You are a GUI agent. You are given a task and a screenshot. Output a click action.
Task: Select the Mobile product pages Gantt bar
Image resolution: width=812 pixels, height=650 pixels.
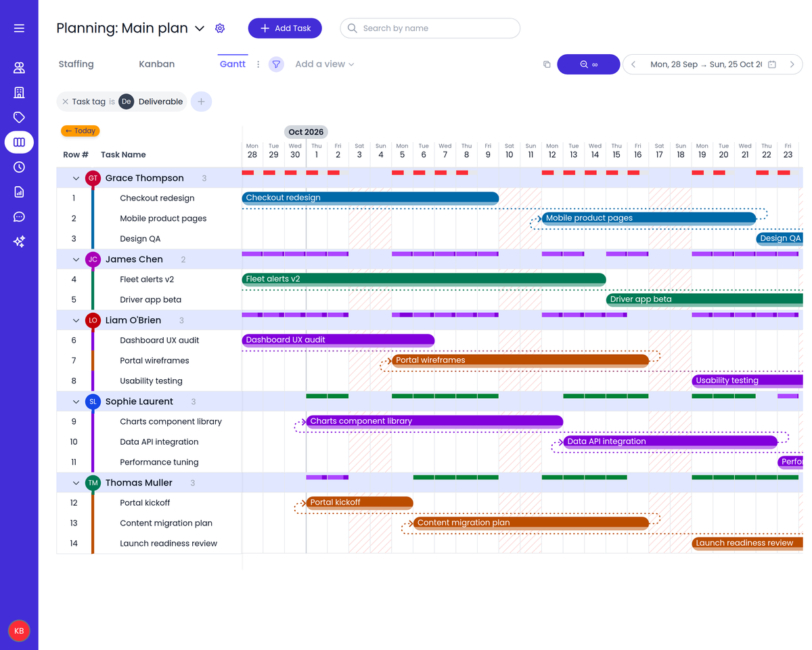649,218
